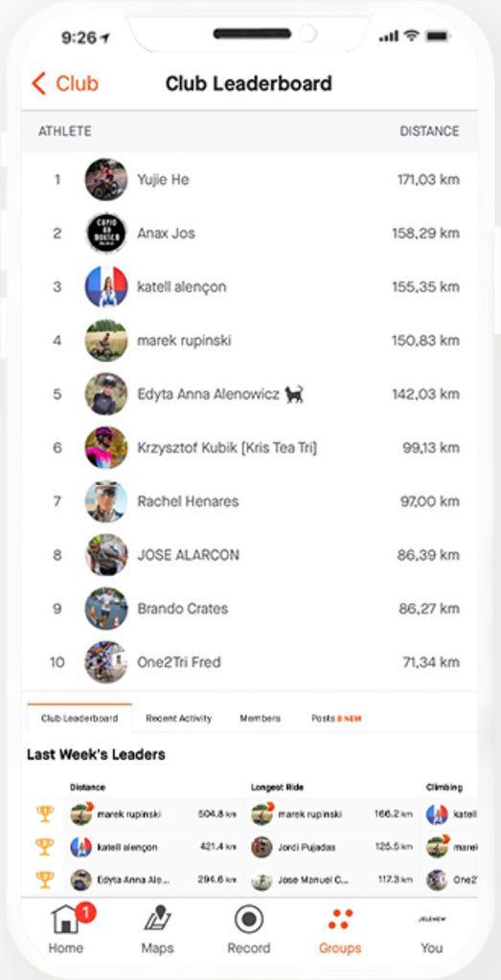Viewport: 501px width, 980px height.
Task: Tap the DISTANCE column header
Action: tap(429, 131)
